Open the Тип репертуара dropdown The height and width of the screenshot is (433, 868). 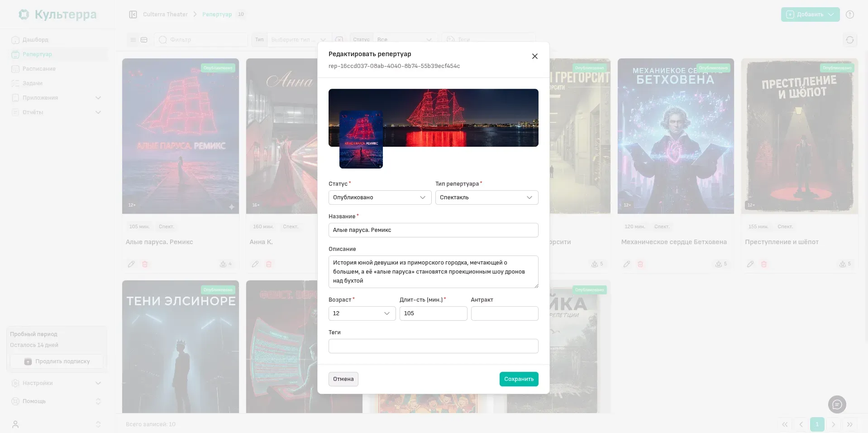click(486, 197)
